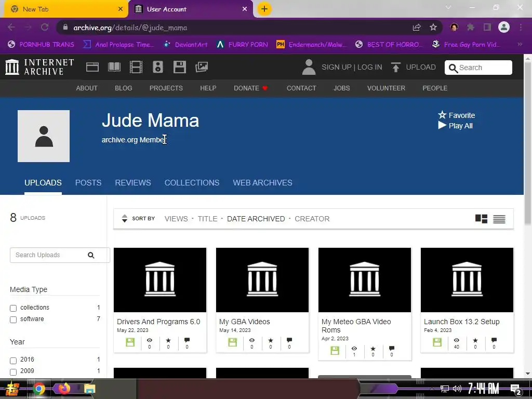
Task: Open a new browser tab
Action: tap(264, 9)
